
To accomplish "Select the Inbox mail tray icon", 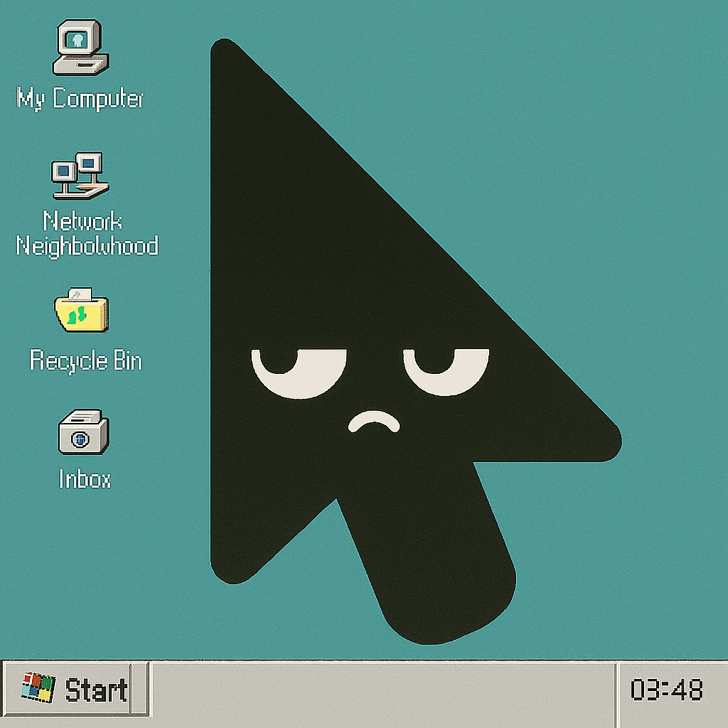I will 84,432.
